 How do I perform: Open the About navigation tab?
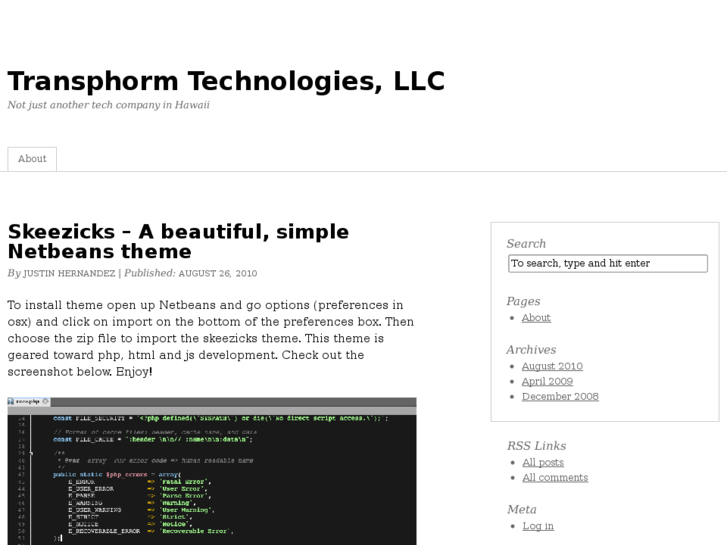pos(32,159)
